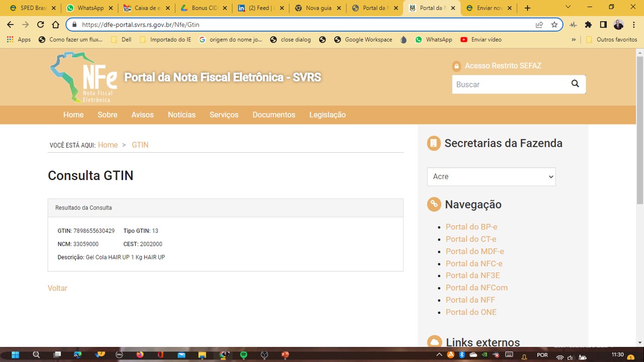The image size is (644, 362).
Task: Launch Firefox from the taskbar
Action: 140,354
